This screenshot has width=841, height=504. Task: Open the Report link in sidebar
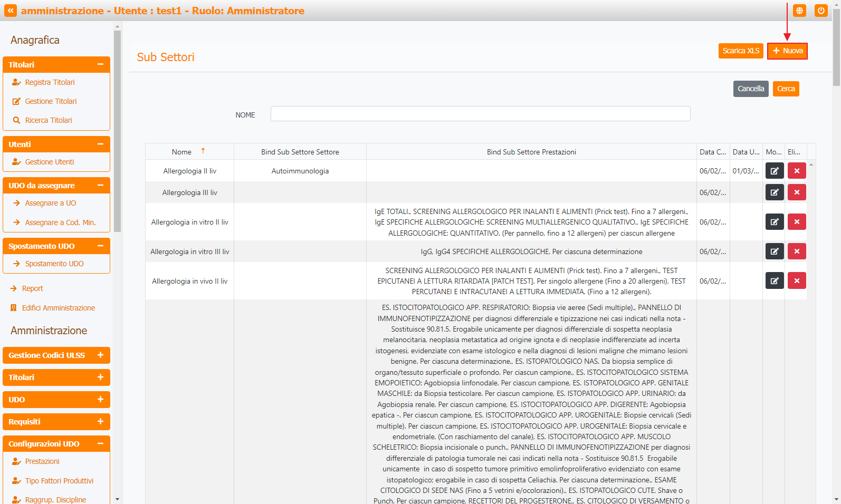[x=32, y=288]
